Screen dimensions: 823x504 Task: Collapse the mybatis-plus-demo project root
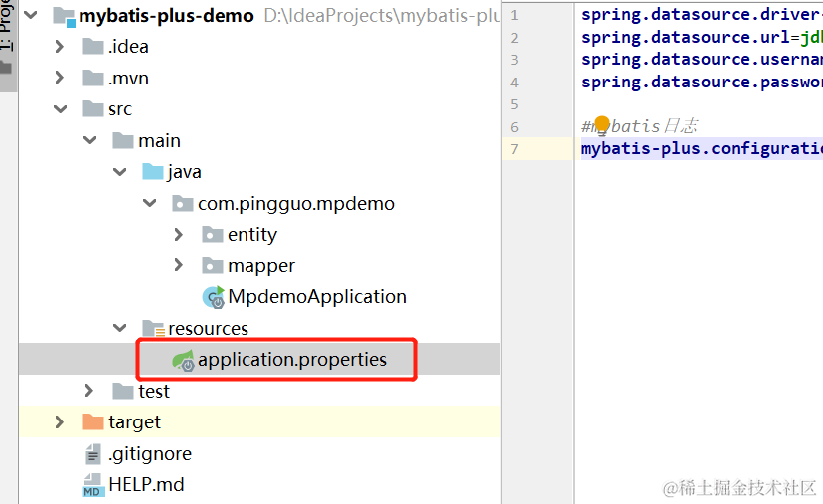(x=31, y=15)
